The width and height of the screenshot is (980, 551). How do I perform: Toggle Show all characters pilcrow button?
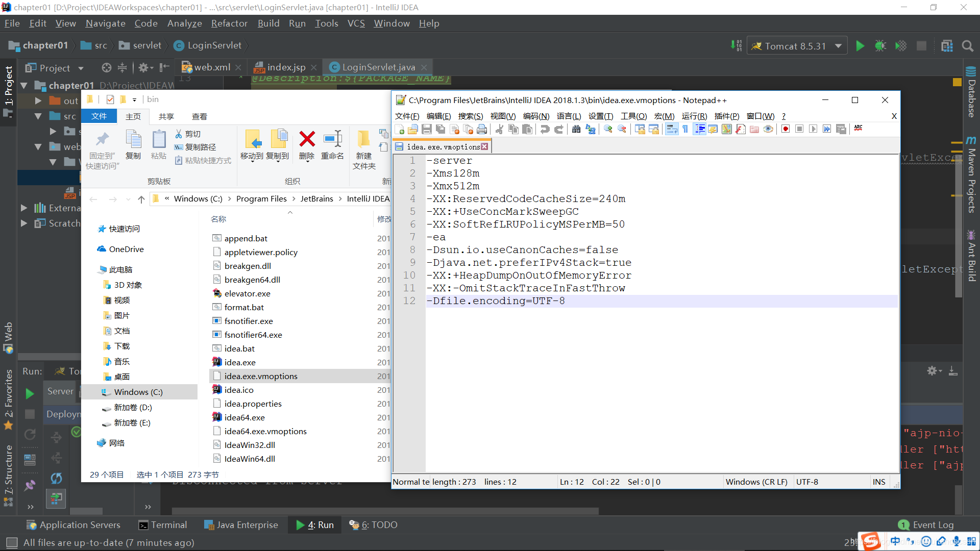[x=685, y=129]
